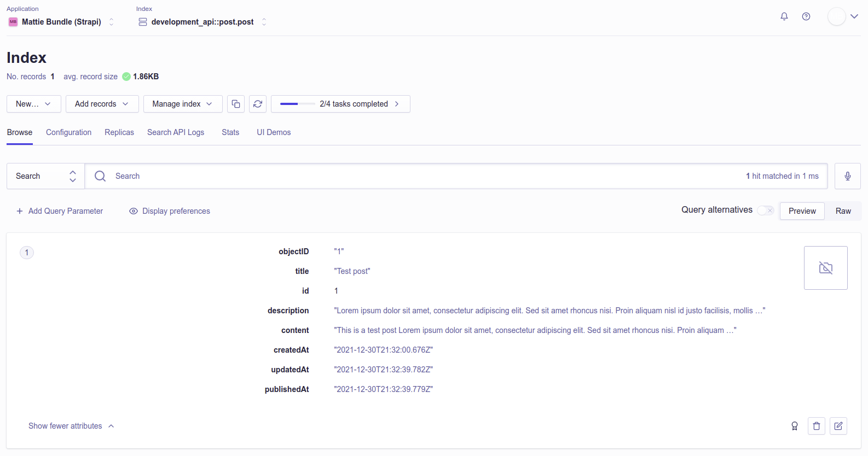Click the createdAt timestamp value
Image resolution: width=868 pixels, height=456 pixels.
(384, 350)
